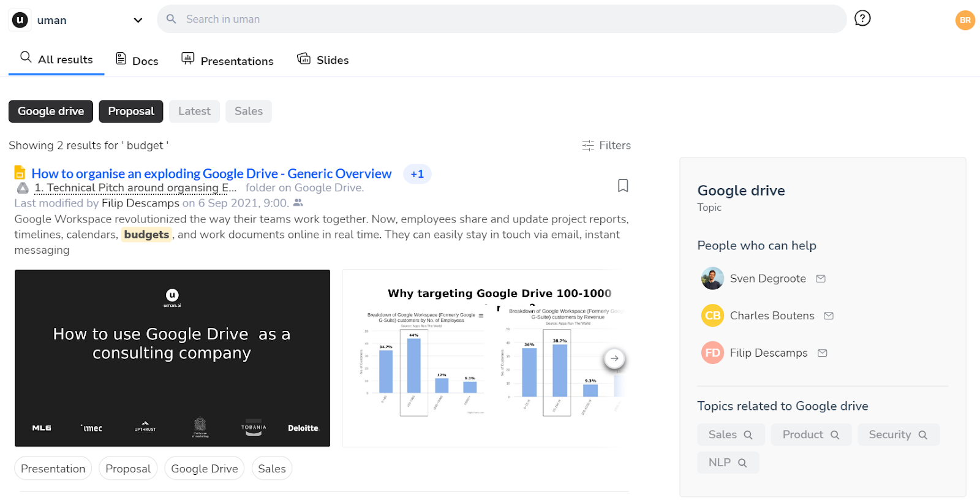The width and height of the screenshot is (980, 500).
Task: Open the Filters panel
Action: click(x=606, y=145)
